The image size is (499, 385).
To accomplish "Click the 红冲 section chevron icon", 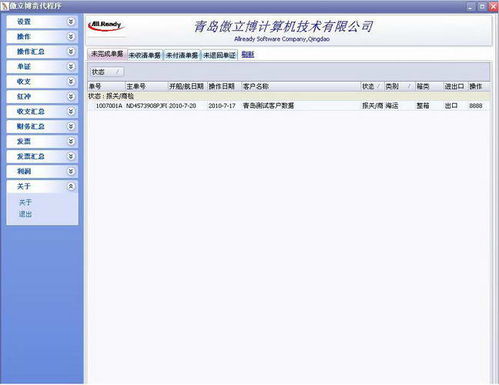I will pos(71,97).
